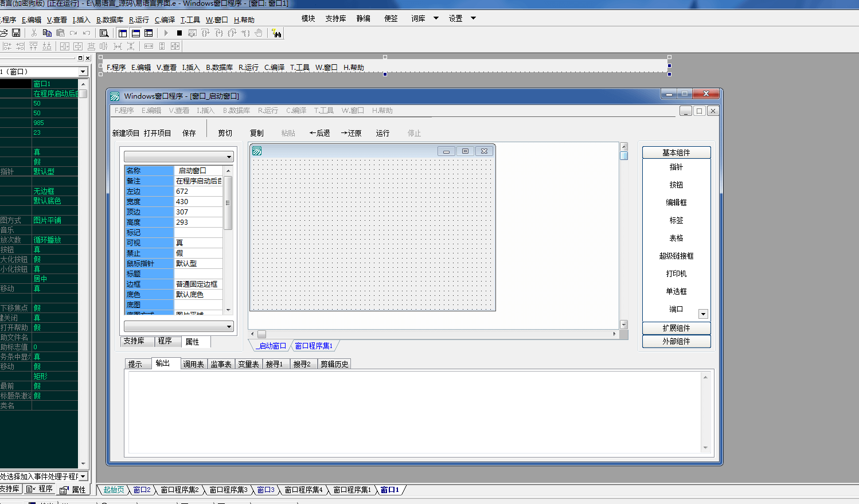Click the black square stop toolbar icon
Viewport: 859px width, 504px height.
(x=179, y=33)
